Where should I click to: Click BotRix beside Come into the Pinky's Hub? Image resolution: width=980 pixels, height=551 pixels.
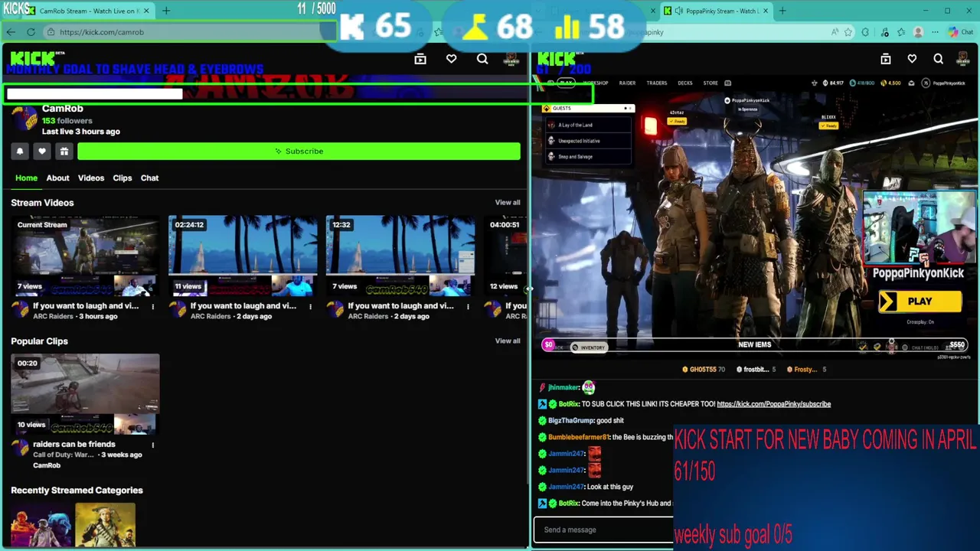click(x=568, y=504)
